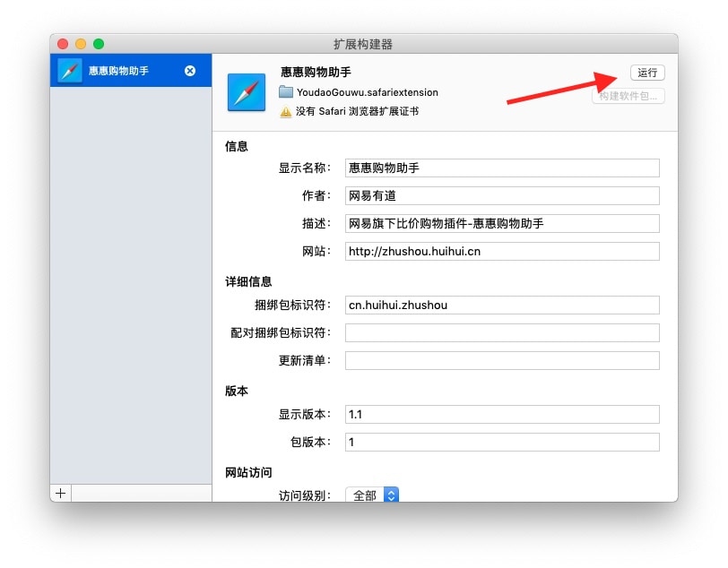This screenshot has width=728, height=568.
Task: Click the 显示名称 text field
Action: (502, 168)
